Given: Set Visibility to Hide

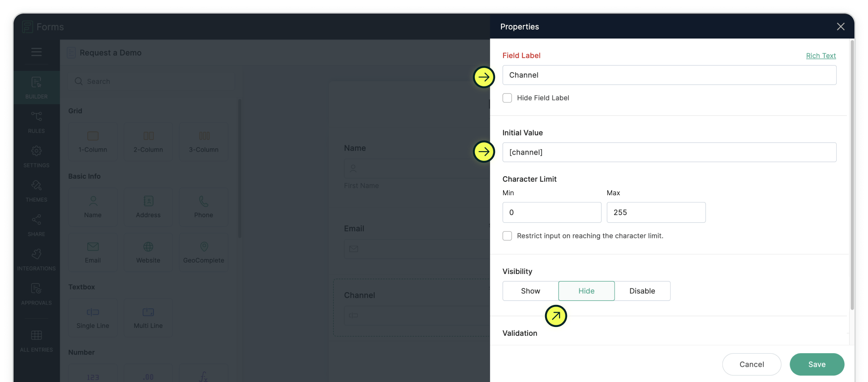Looking at the screenshot, I should [x=587, y=291].
